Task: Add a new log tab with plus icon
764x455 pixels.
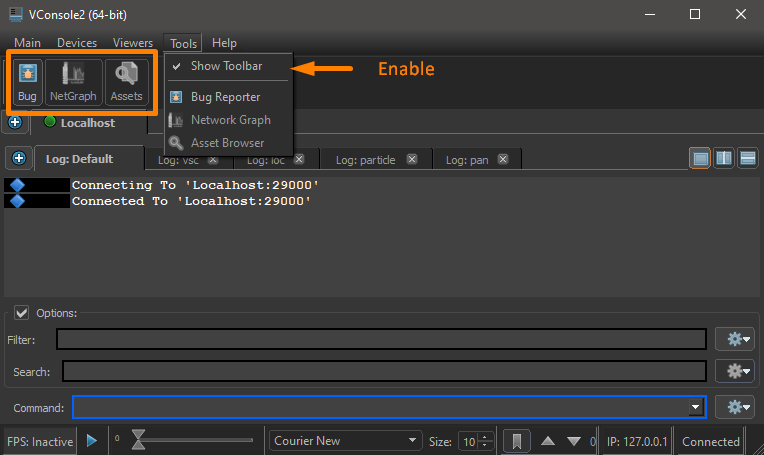Action: click(x=18, y=159)
